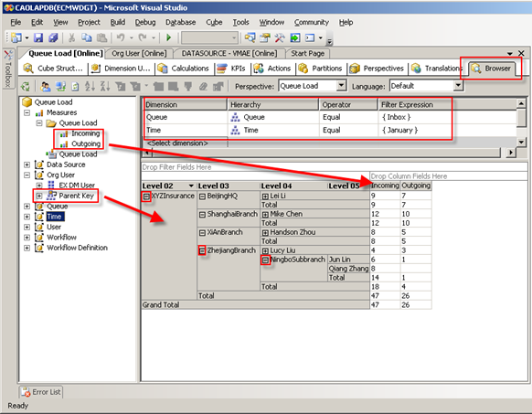Click the Reconnect icon in browser toolbar
The width and height of the screenshot is (532, 414).
click(60, 87)
